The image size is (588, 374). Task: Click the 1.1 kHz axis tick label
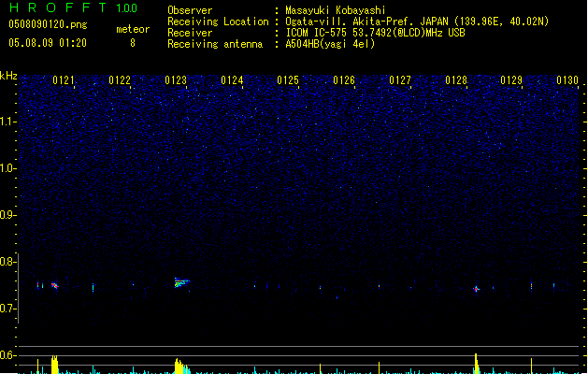point(8,122)
